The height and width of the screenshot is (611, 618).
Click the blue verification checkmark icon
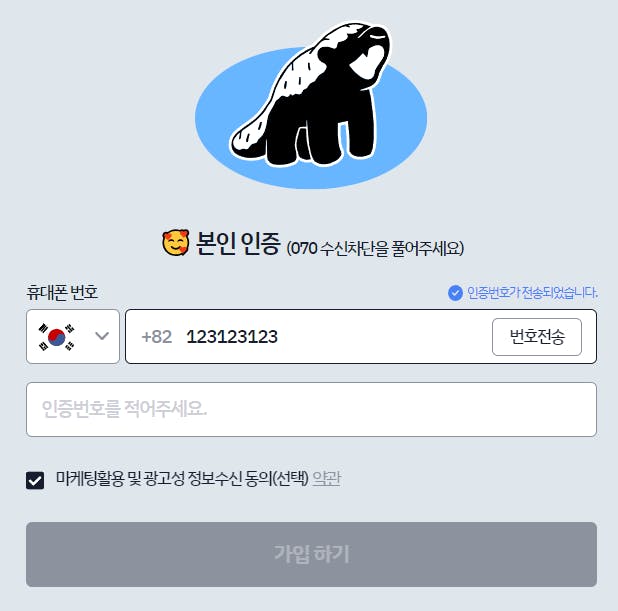pyautogui.click(x=455, y=293)
